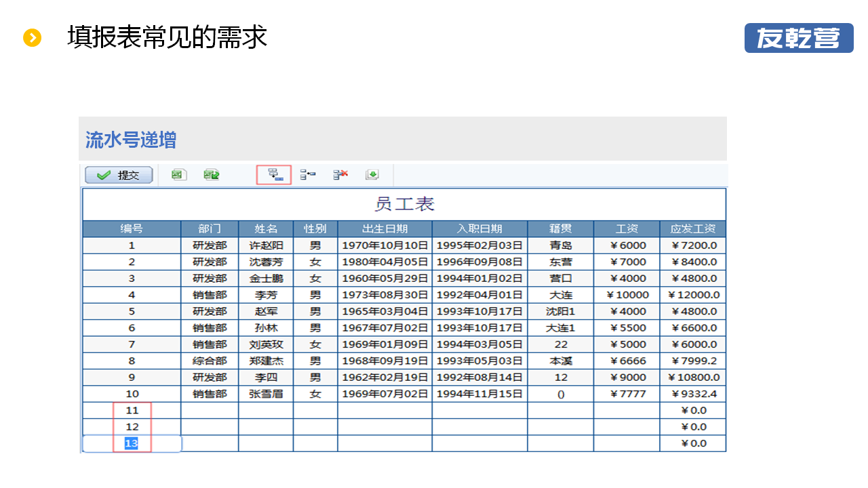Click the 提交 submit button

[119, 175]
